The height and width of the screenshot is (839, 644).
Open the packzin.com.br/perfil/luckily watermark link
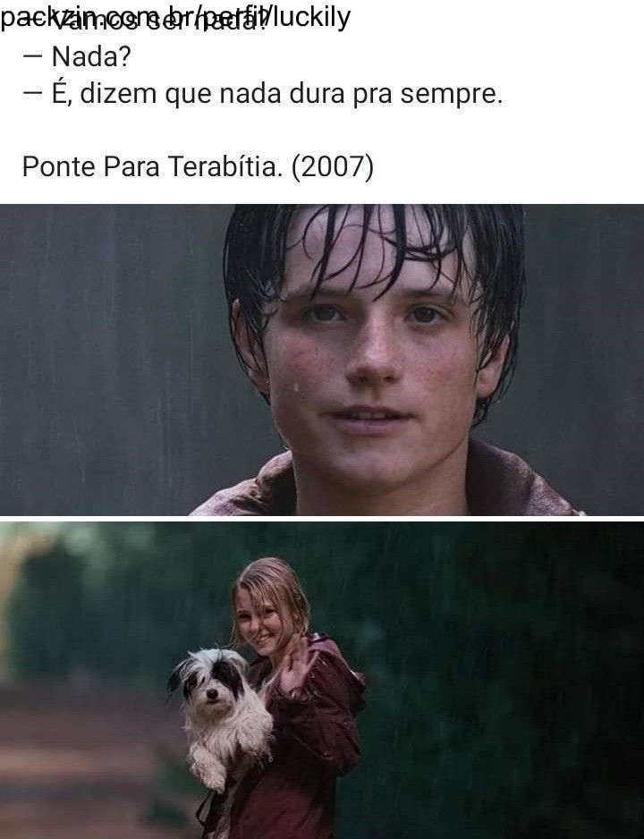point(175,17)
